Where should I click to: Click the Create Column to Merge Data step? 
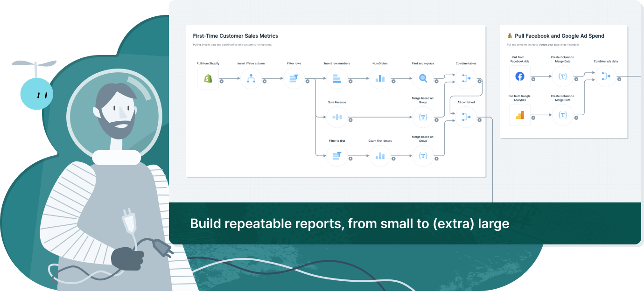tap(562, 76)
